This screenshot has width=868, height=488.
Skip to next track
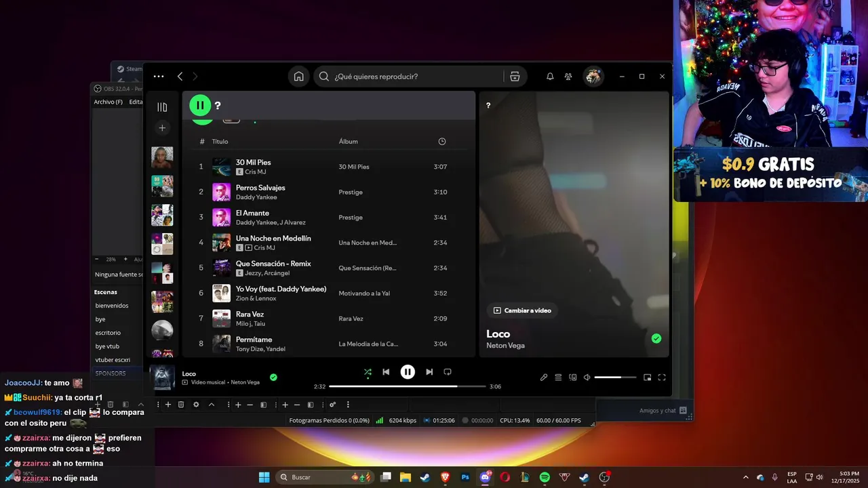(x=429, y=372)
